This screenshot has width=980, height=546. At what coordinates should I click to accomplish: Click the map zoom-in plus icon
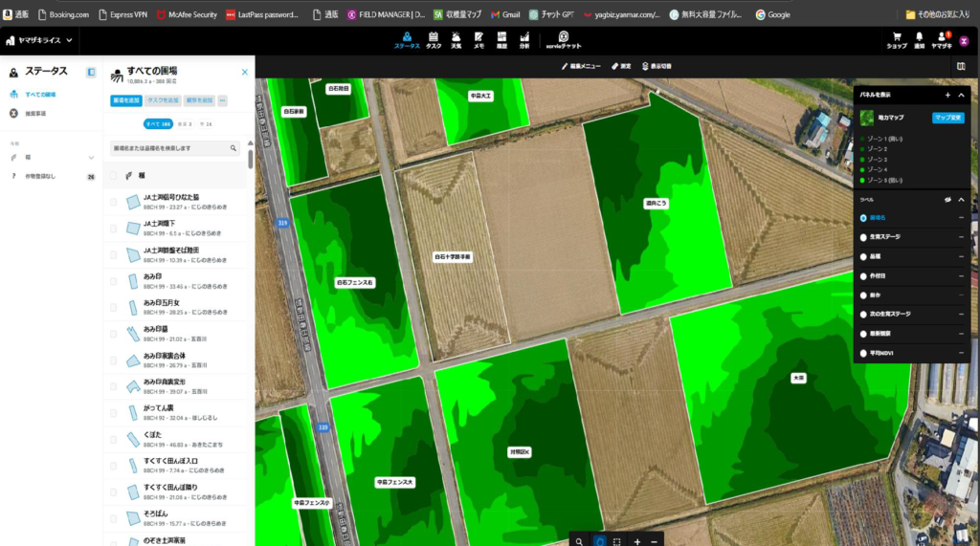[637, 541]
